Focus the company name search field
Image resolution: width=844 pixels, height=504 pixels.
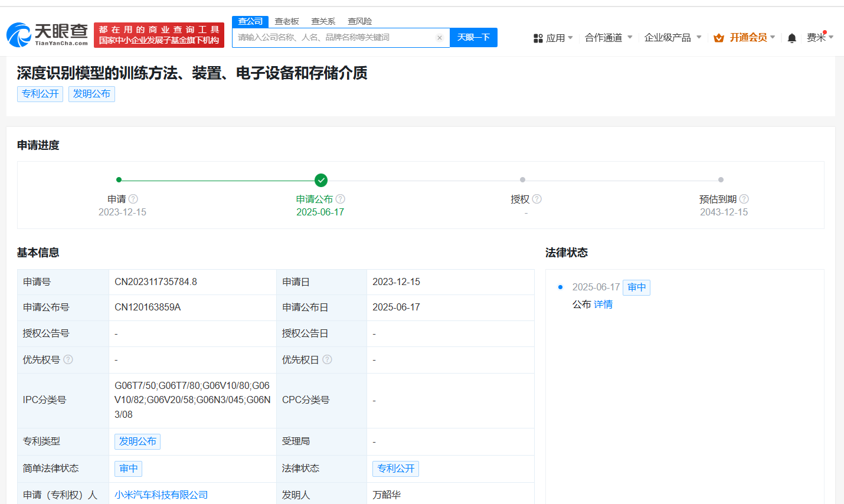click(x=333, y=38)
